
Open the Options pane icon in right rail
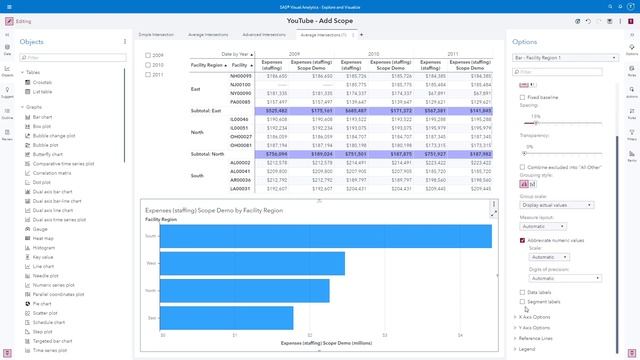632,49
